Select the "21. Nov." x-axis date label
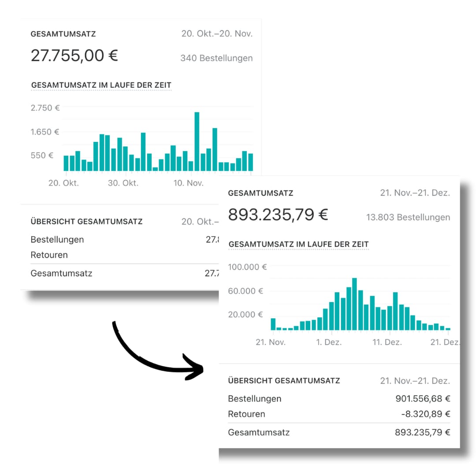 pyautogui.click(x=271, y=342)
